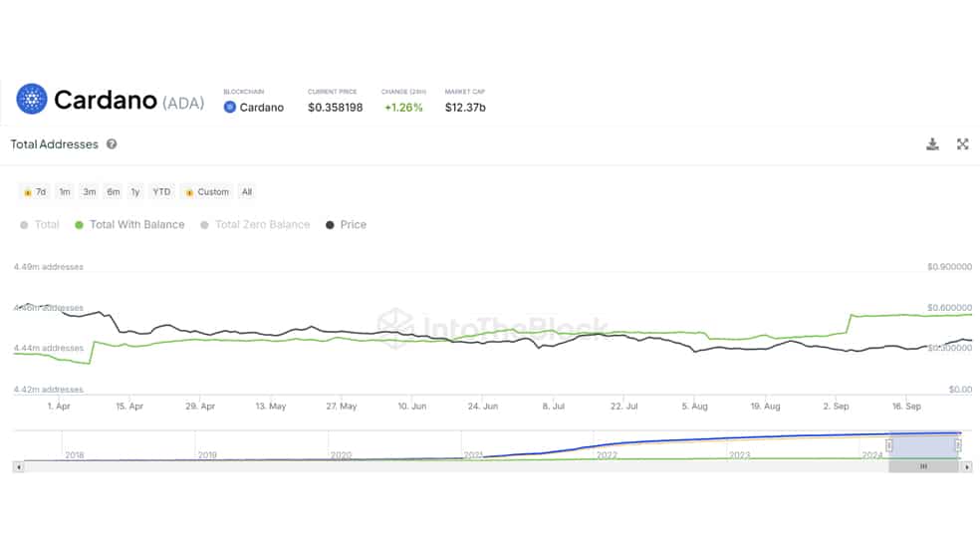
Task: Click the current price $0.358198
Action: 335,108
